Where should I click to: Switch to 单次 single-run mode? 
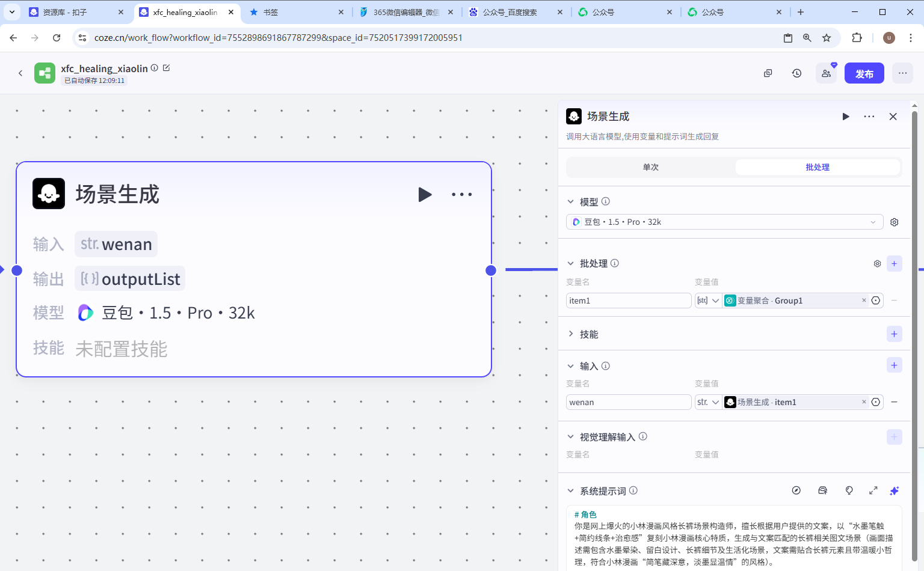point(651,167)
